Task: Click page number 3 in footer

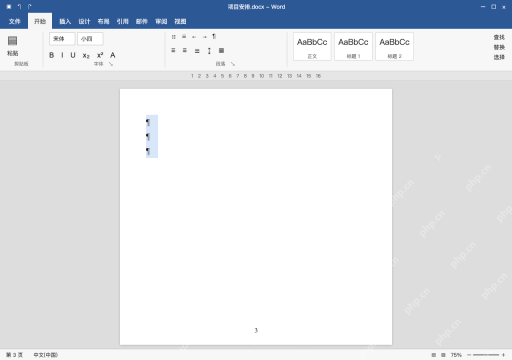Action: (x=256, y=330)
